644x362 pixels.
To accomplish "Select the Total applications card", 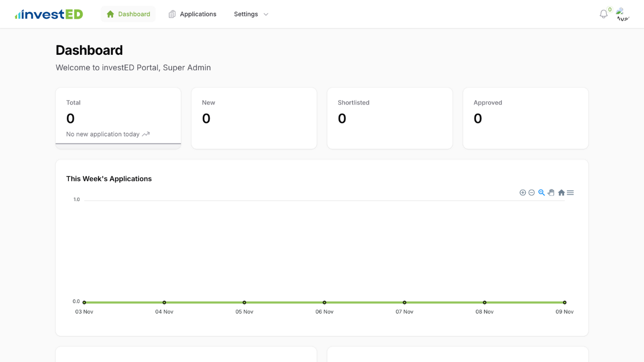I will click(x=118, y=117).
